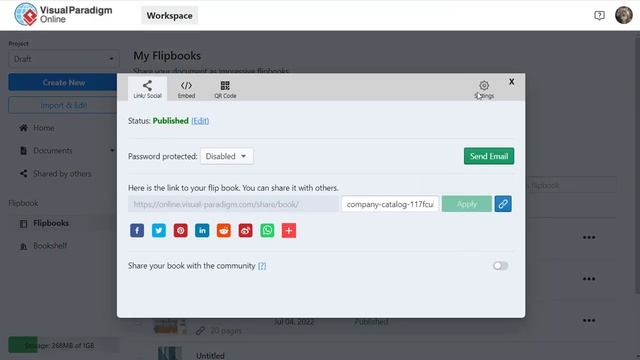
Task: Open Untitled flipbook thumbnail in list
Action: [x=170, y=353]
